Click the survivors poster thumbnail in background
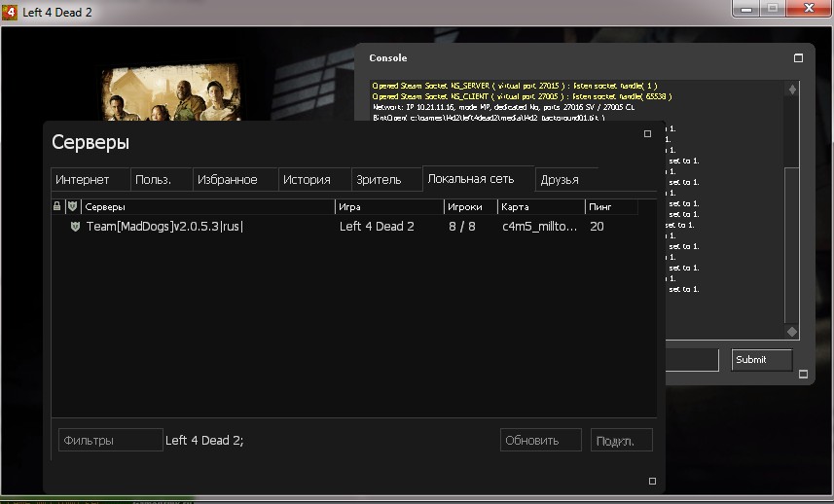The height and width of the screenshot is (504, 834). point(171,92)
